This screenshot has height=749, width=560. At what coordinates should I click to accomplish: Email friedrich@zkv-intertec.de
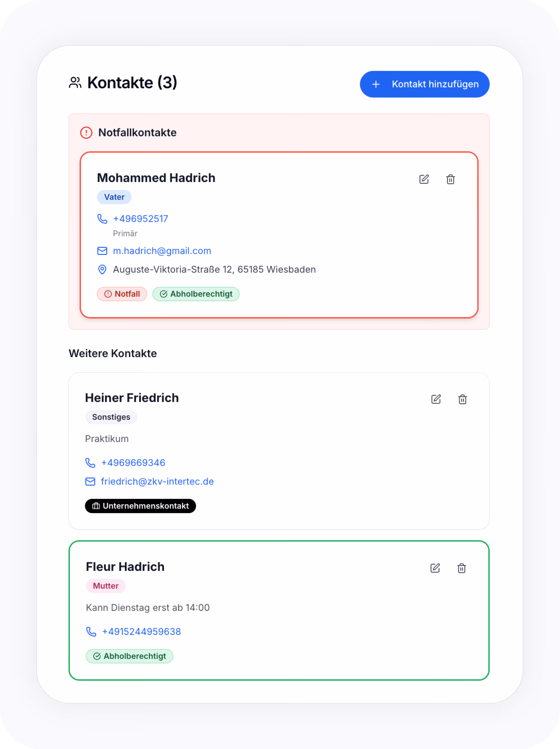(157, 481)
